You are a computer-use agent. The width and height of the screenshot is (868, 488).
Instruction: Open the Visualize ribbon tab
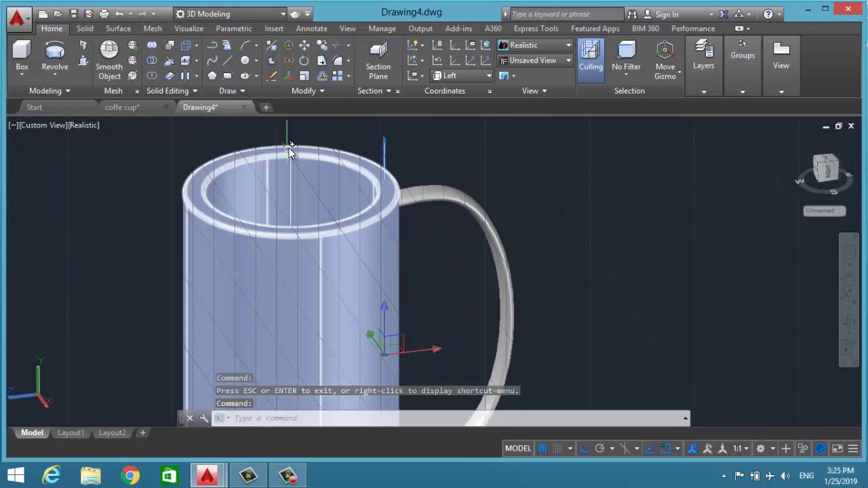189,28
